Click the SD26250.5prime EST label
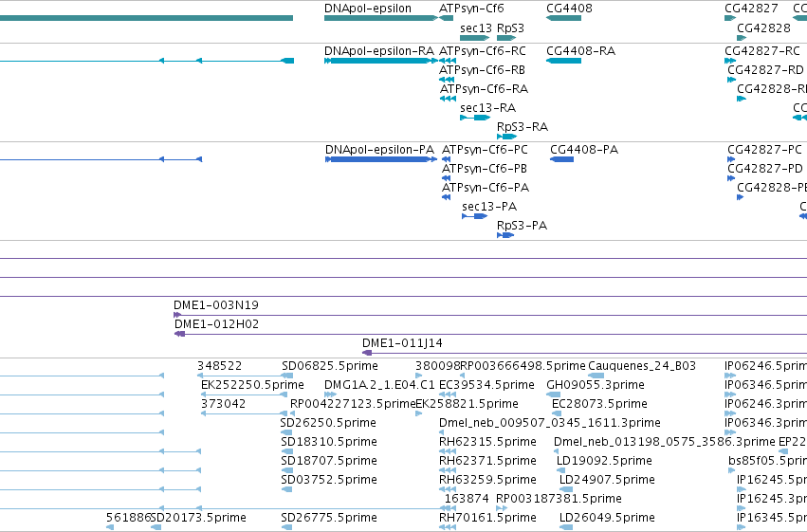The width and height of the screenshot is (807, 532). [x=328, y=423]
